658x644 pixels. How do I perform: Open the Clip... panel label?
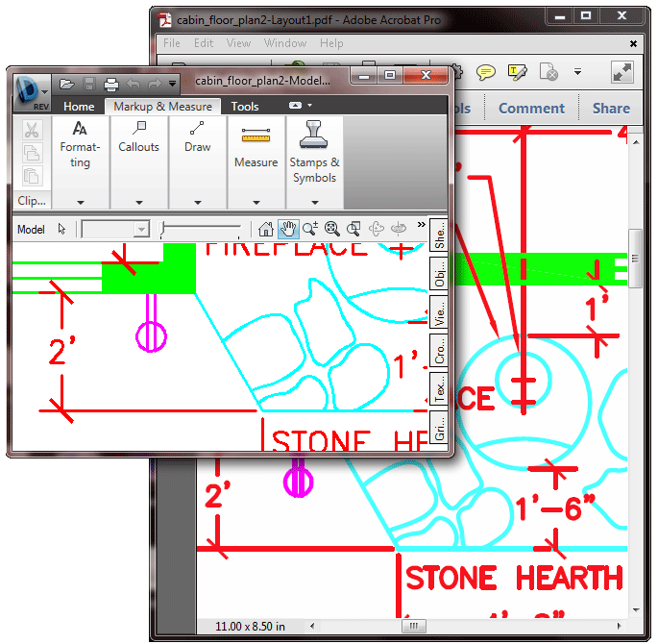point(32,201)
